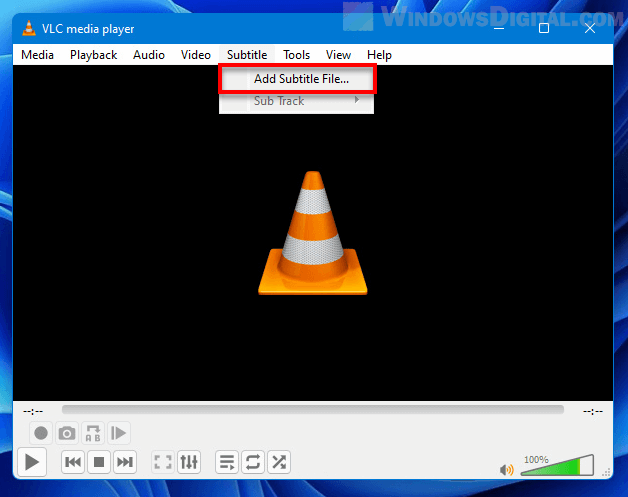This screenshot has height=497, width=628.
Task: Stop playback with the stop button
Action: coord(99,462)
